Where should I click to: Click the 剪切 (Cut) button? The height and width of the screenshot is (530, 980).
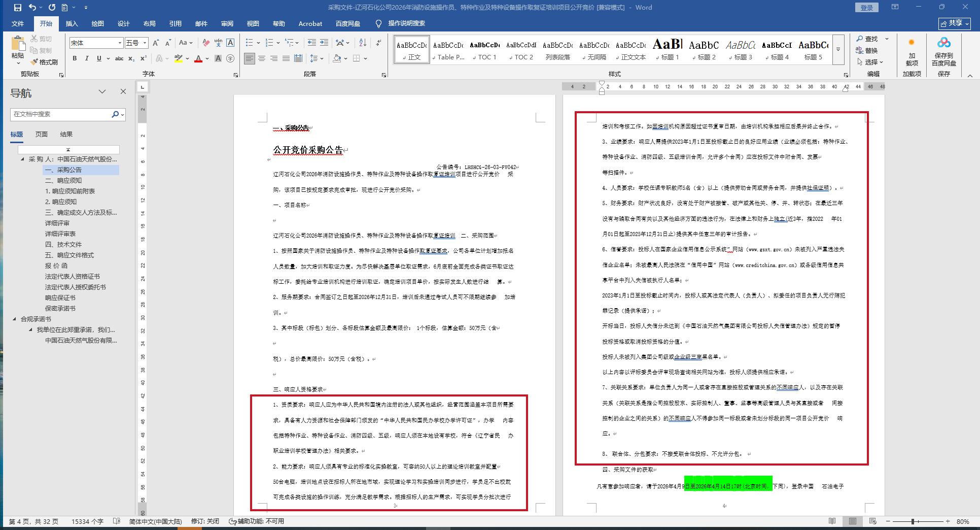[41, 39]
